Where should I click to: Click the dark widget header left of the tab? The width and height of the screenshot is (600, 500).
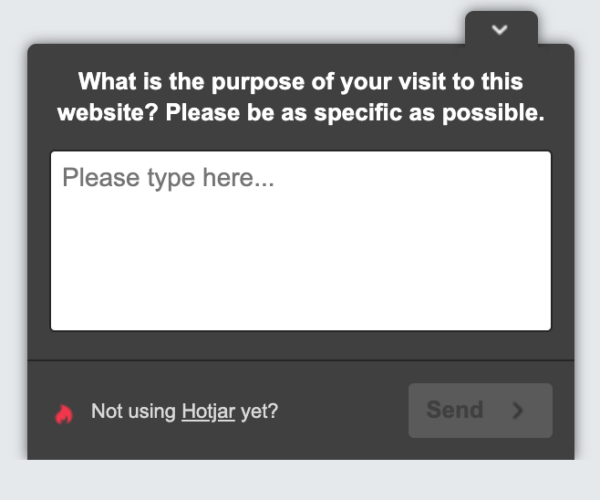point(250,55)
